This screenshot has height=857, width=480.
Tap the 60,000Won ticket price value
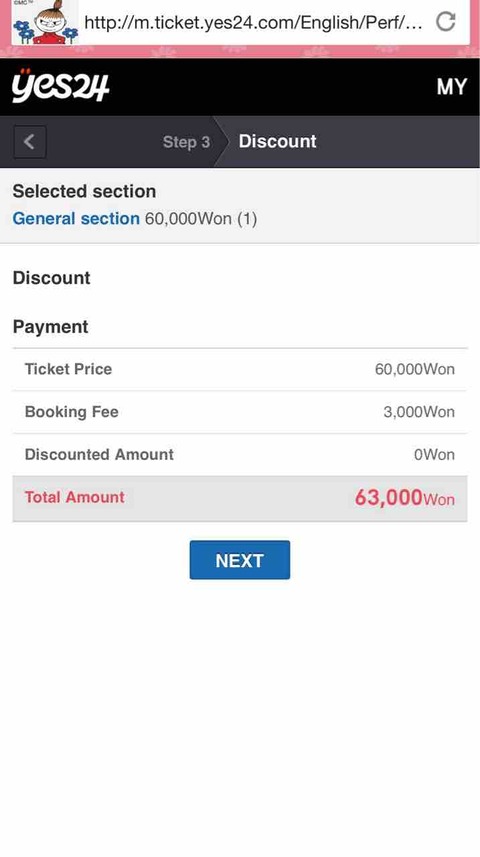pyautogui.click(x=414, y=369)
